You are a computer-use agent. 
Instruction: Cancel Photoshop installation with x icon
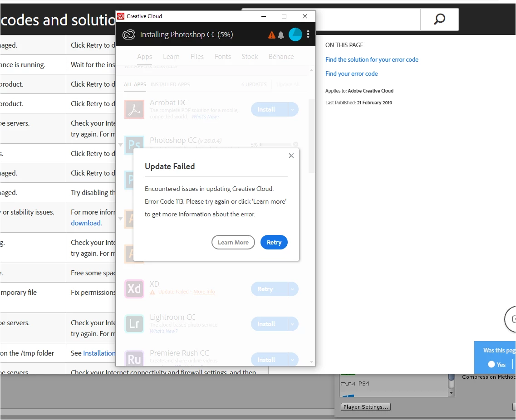(295, 144)
